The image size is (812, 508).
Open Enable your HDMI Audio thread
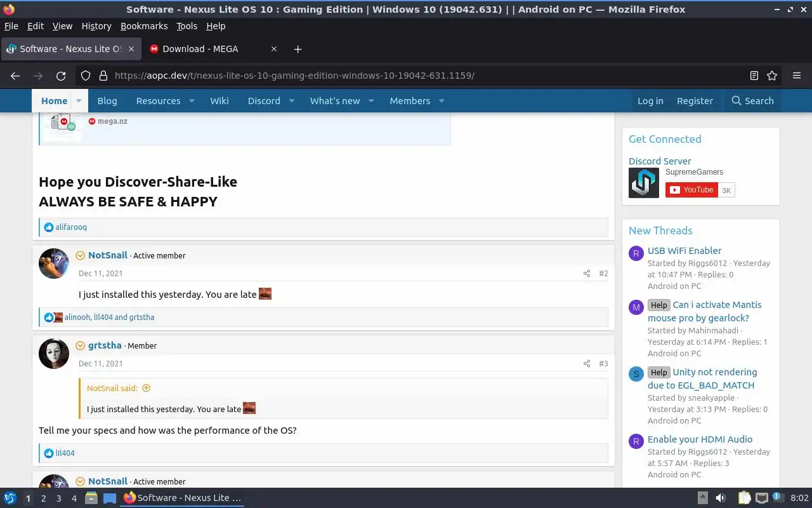click(x=700, y=439)
